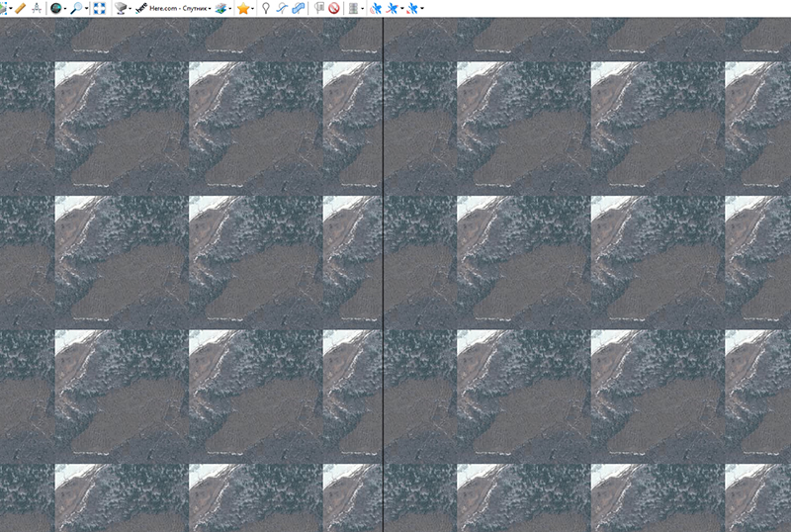Open dropdown arrow beside layers icon
The image size is (791, 532).
[x=230, y=9]
